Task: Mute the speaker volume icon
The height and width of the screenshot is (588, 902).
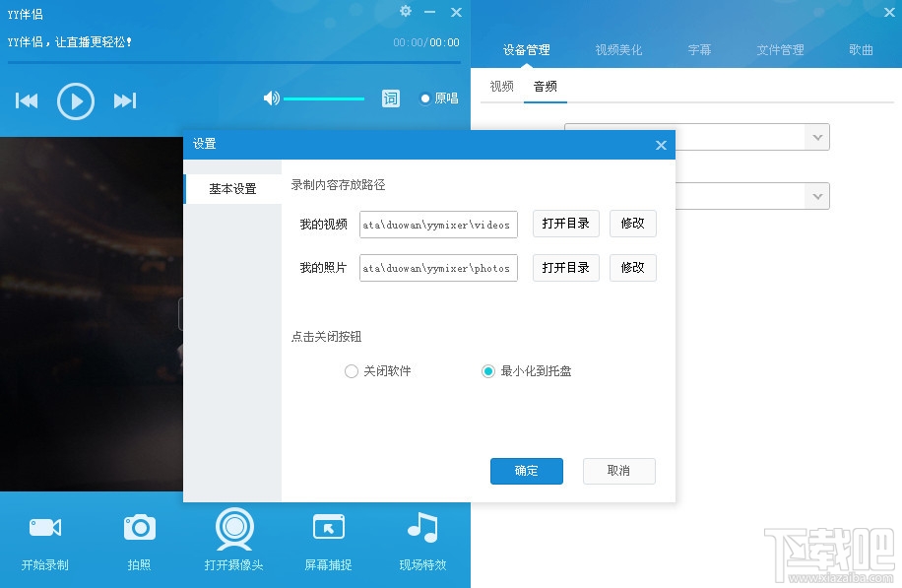Action: pyautogui.click(x=272, y=98)
